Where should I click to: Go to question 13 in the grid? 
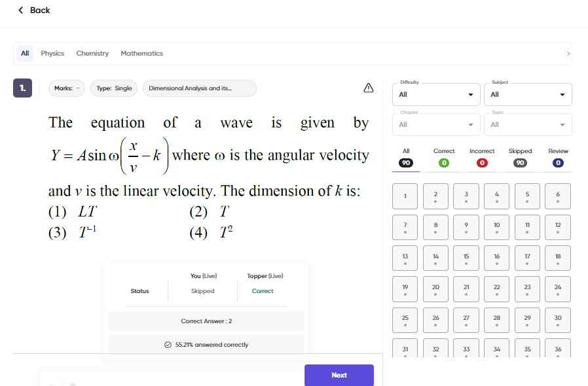pos(405,258)
